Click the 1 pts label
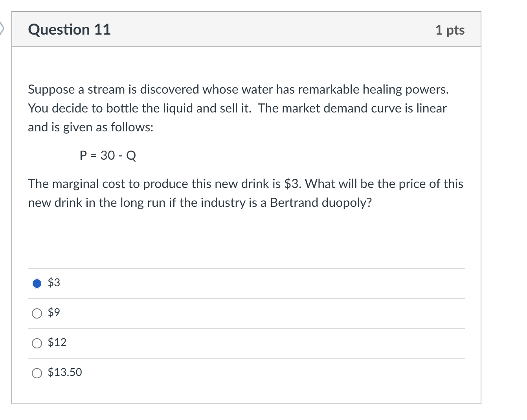The height and width of the screenshot is (420, 527). [x=450, y=29]
